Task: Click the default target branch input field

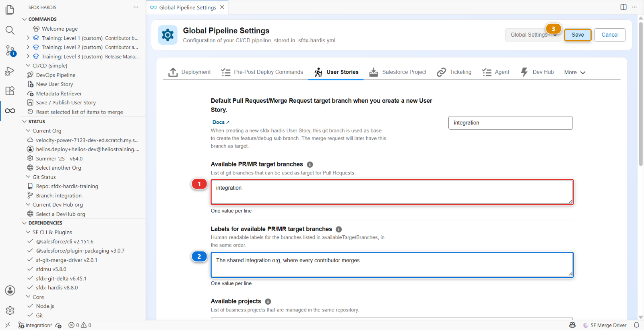Action: click(510, 123)
